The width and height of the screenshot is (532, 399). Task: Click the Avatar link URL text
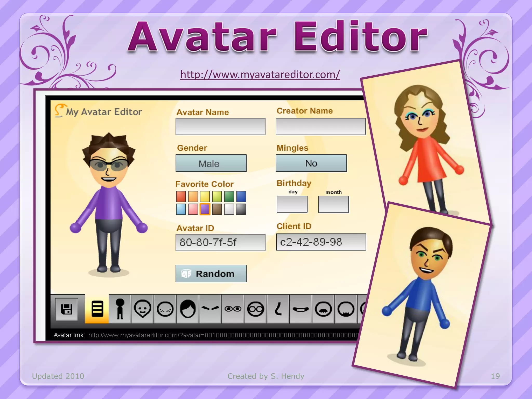click(223, 335)
